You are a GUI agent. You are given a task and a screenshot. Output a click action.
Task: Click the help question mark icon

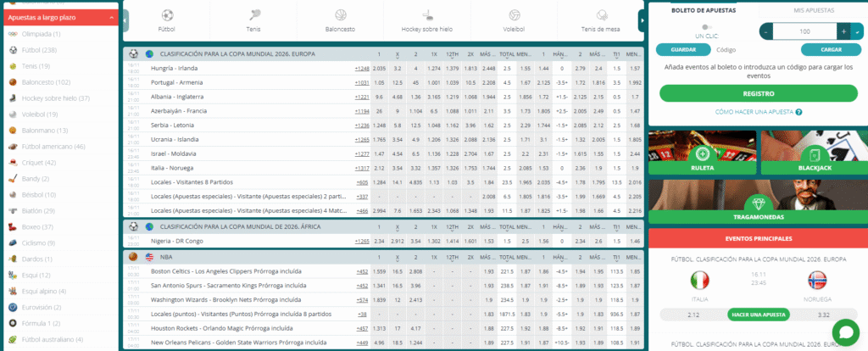tap(798, 112)
